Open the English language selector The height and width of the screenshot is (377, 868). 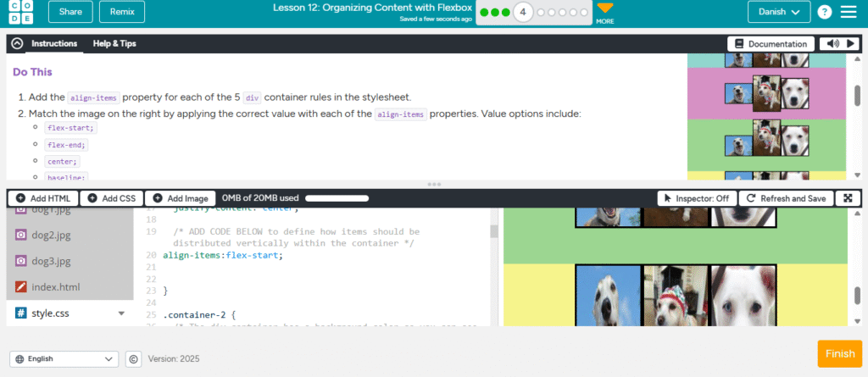click(x=64, y=359)
